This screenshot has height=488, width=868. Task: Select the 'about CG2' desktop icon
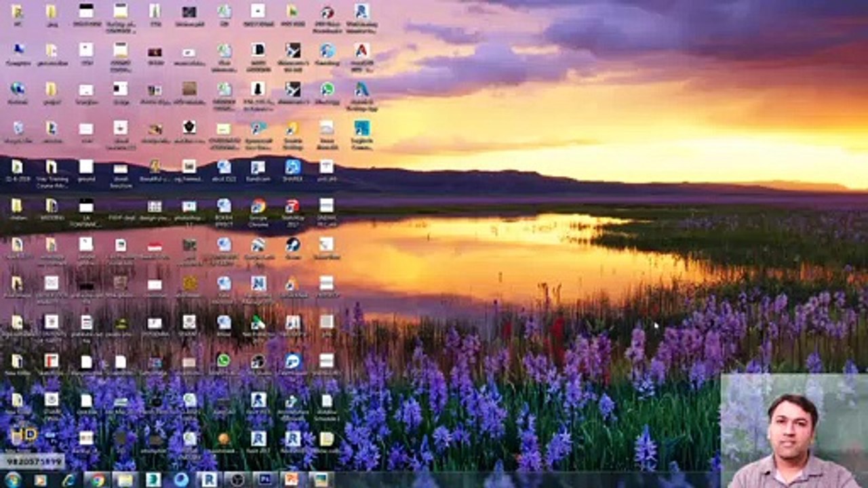point(224,171)
